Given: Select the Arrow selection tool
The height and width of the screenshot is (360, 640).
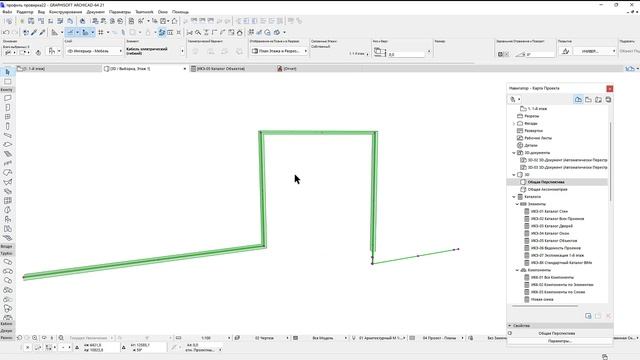Looking at the screenshot, I should point(7,72).
